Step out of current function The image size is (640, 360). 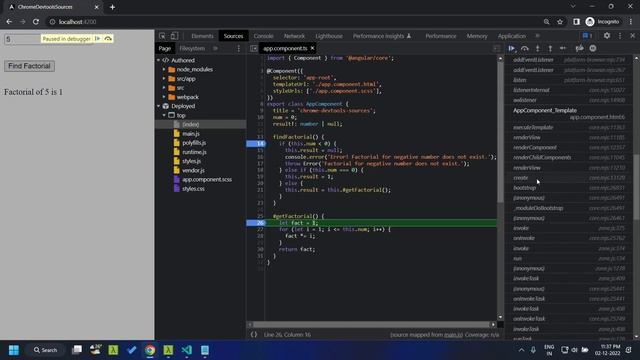point(550,49)
